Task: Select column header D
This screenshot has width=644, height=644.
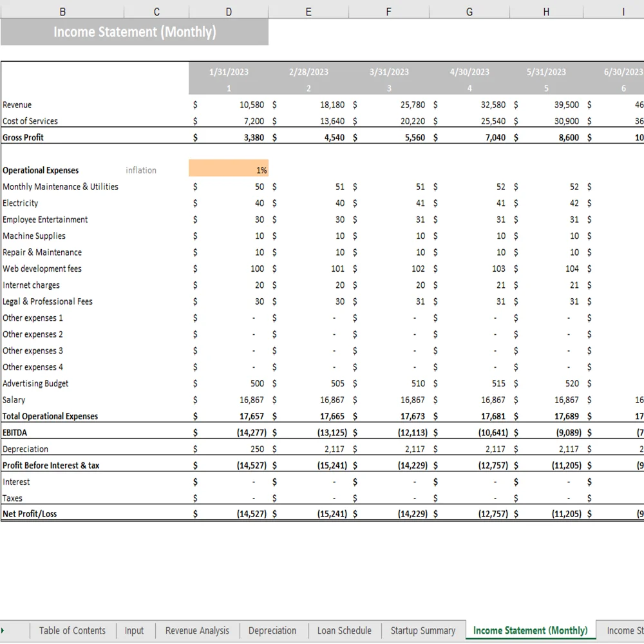Action: point(228,11)
